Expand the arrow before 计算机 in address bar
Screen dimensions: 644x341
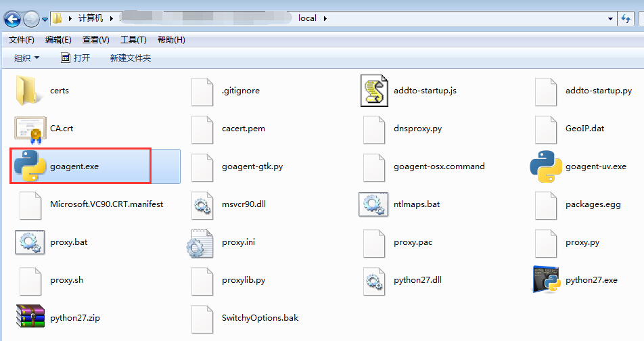point(70,18)
